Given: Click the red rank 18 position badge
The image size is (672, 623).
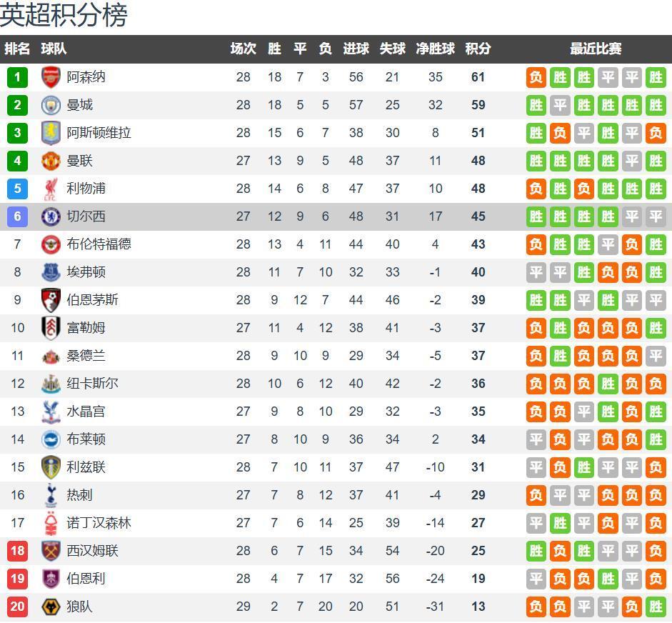Looking at the screenshot, I should [17, 551].
